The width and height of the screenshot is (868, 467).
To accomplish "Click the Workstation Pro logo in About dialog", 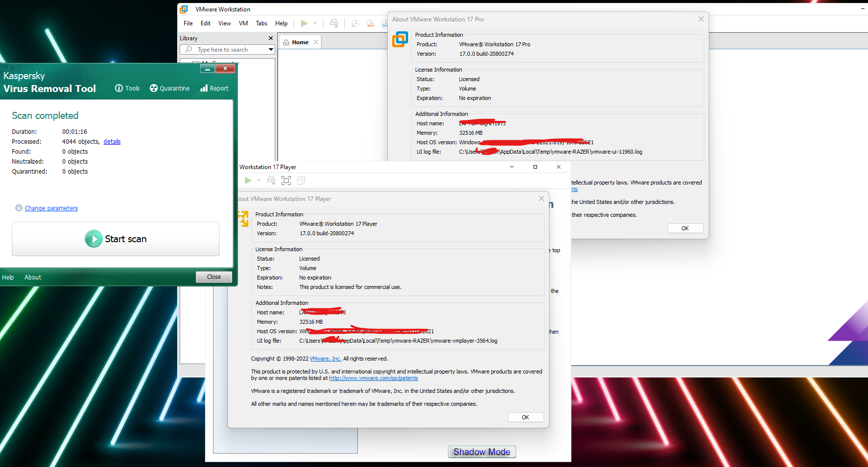I will (x=400, y=39).
